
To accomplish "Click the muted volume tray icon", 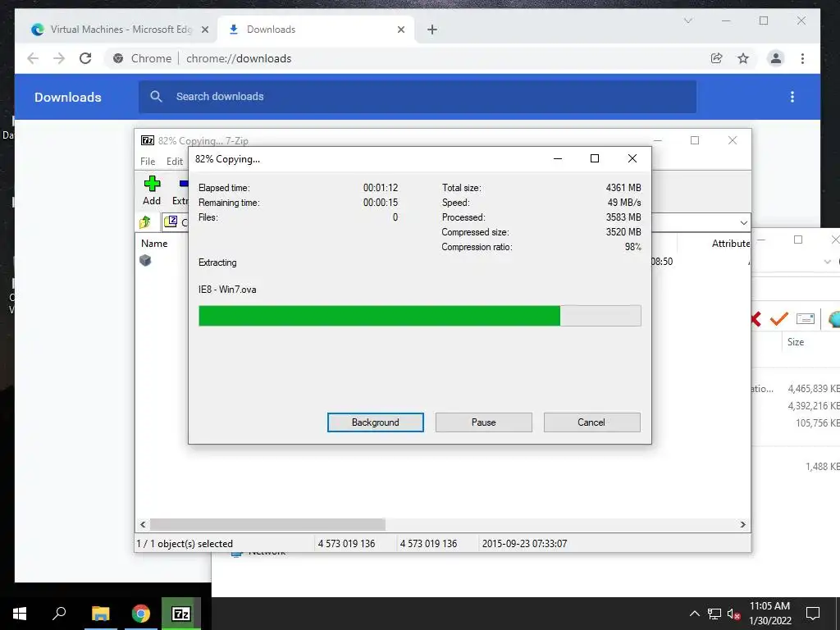I will pyautogui.click(x=734, y=614).
